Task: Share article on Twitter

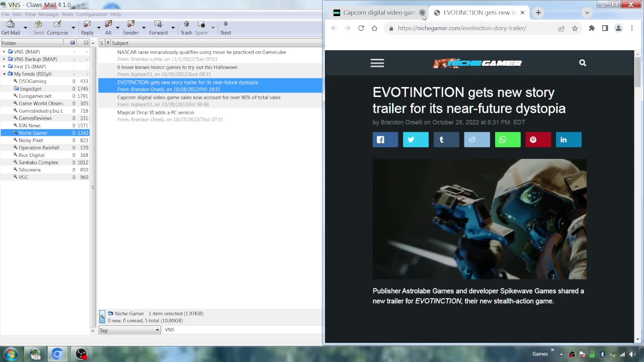Action: coord(416,140)
